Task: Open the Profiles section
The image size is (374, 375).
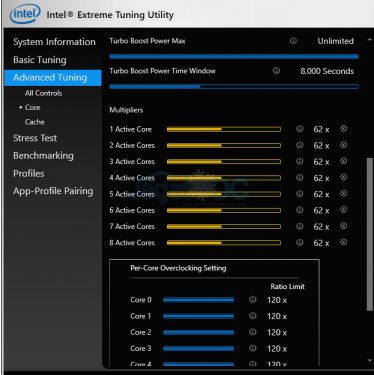Action: pos(29,174)
